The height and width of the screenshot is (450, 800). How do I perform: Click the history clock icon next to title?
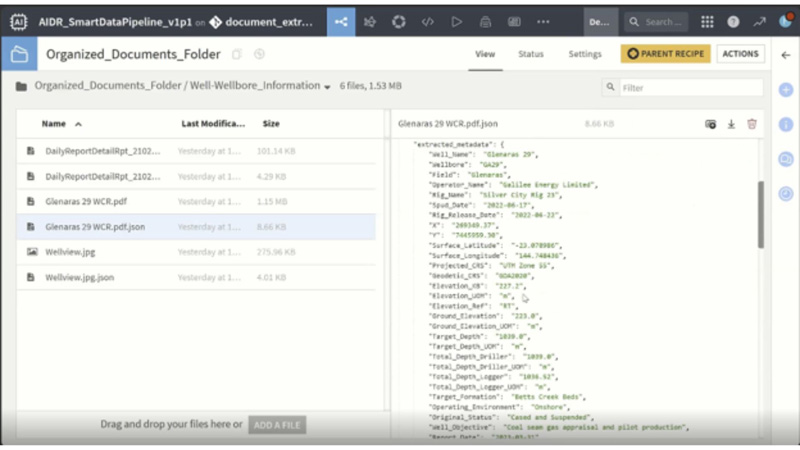tap(259, 54)
